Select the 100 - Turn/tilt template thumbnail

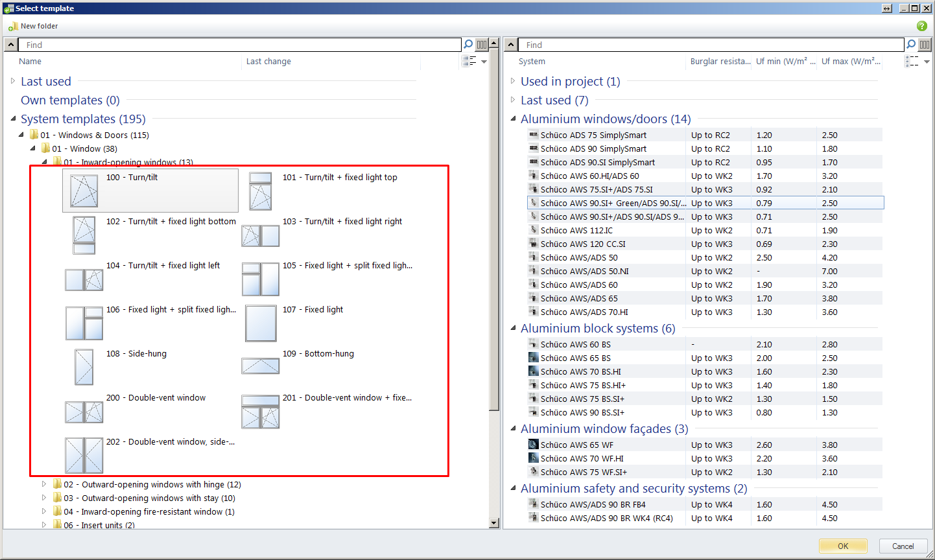pos(84,191)
